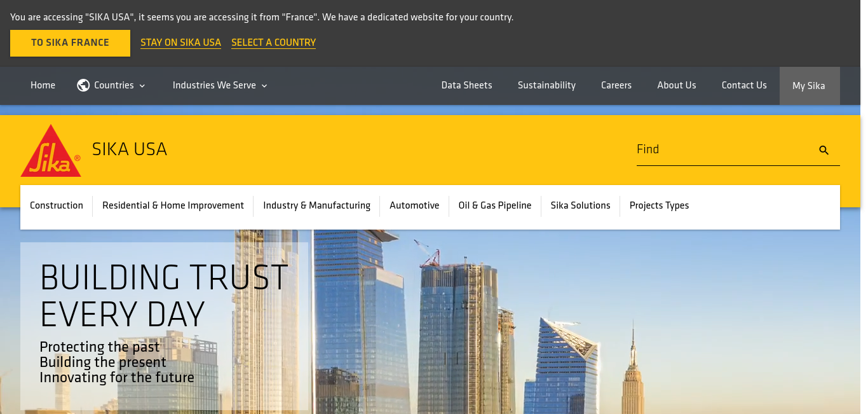
Task: Click the globe icon beside Countries
Action: [83, 85]
